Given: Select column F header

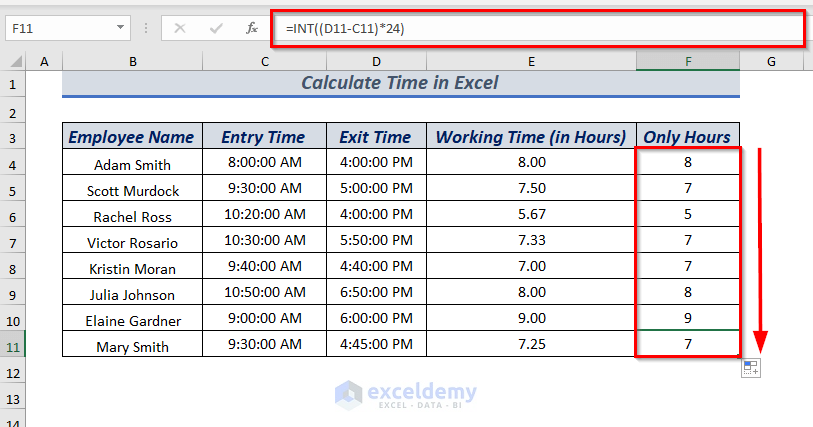Looking at the screenshot, I should tap(688, 62).
